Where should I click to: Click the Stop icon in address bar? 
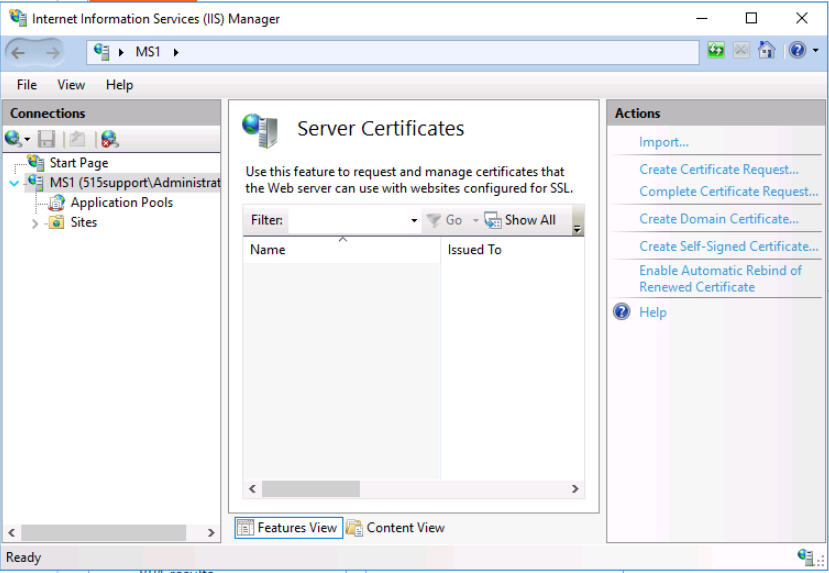tap(741, 51)
